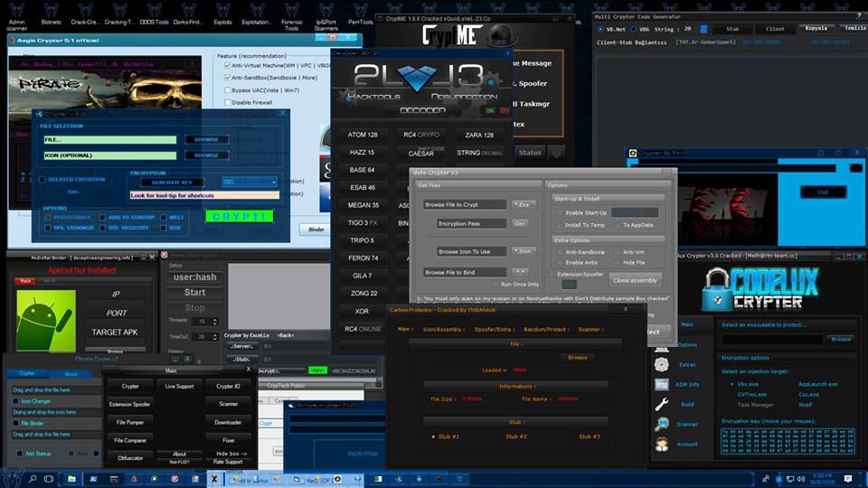Open the volume speaker tray icon
The height and width of the screenshot is (488, 868).
pos(801,479)
